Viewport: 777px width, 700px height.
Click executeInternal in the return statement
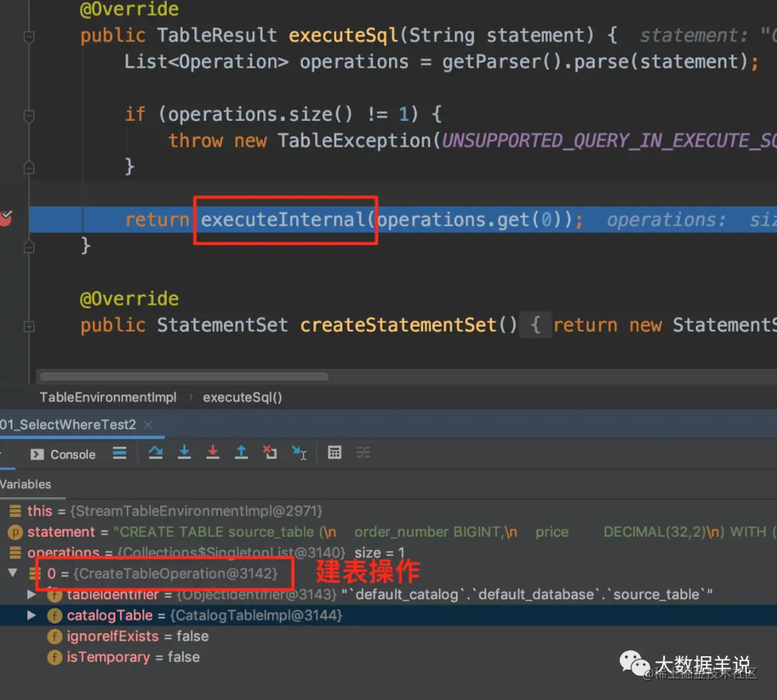click(x=283, y=219)
